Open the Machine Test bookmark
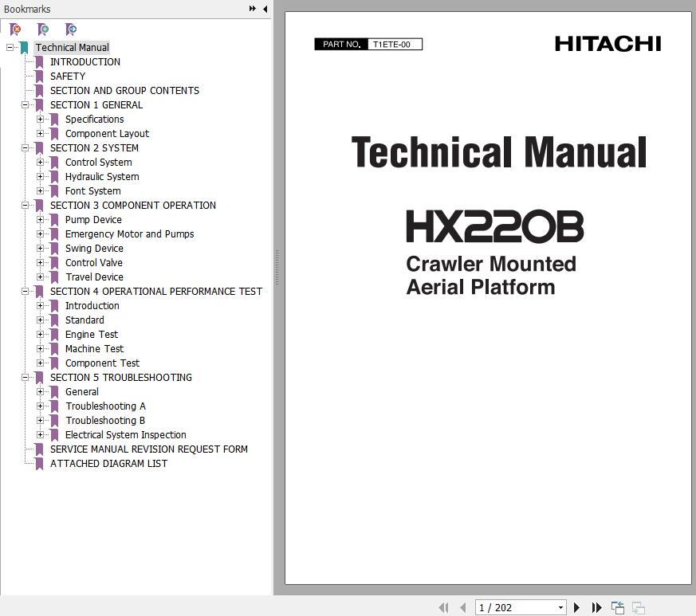 point(94,348)
